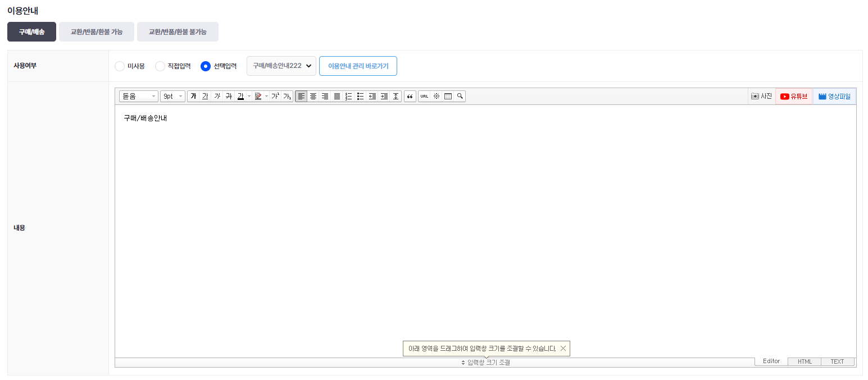Insert a special character
Image resolution: width=868 pixels, height=380 pixels.
[x=436, y=96]
